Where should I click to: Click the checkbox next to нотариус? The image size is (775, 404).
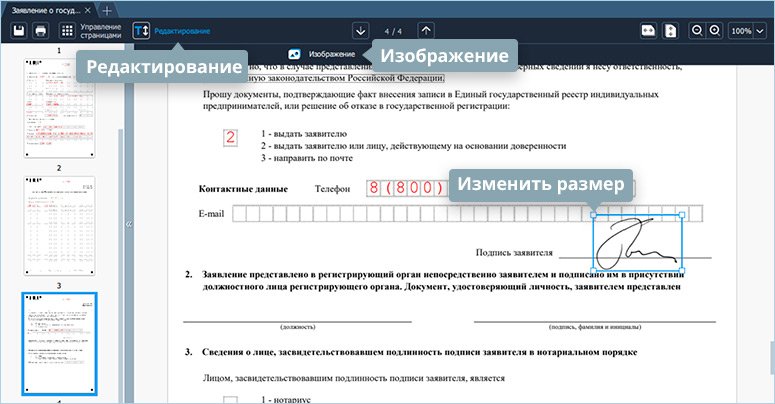coord(230,400)
